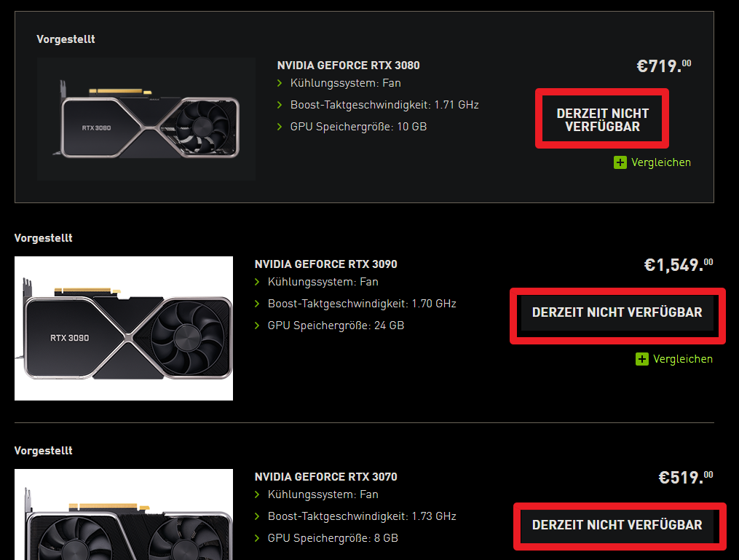The width and height of the screenshot is (739, 560).
Task: Click the chevron beside RTX 3090 Boost-Taktgeschwindigkeit 1.70 GHz
Action: click(x=257, y=304)
